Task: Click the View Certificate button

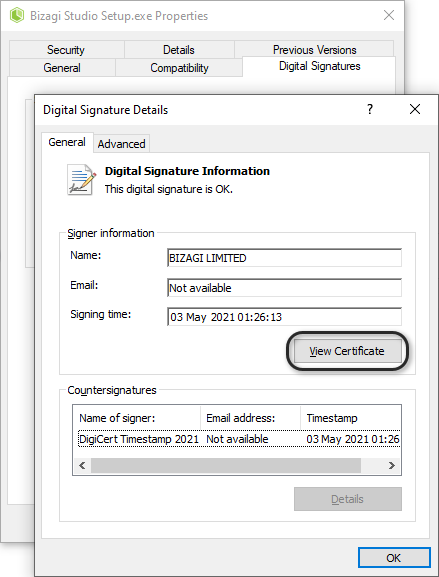Action: (x=347, y=351)
